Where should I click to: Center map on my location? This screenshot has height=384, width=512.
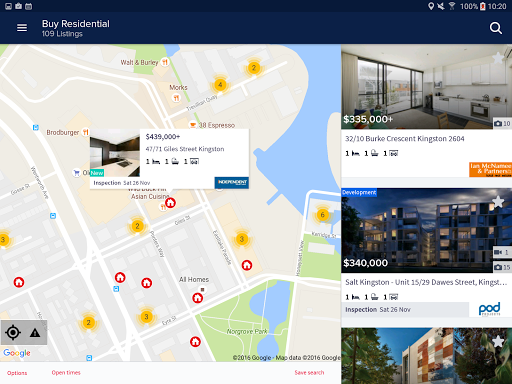tap(13, 333)
